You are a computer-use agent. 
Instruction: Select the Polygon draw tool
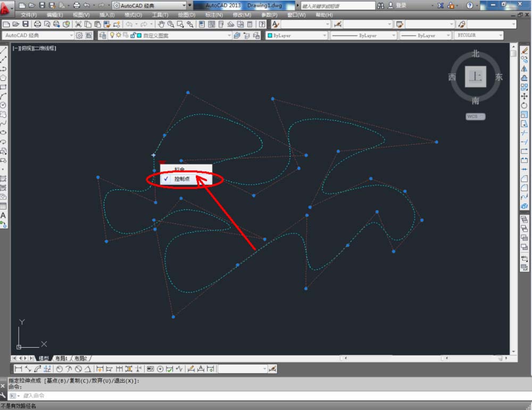3,78
